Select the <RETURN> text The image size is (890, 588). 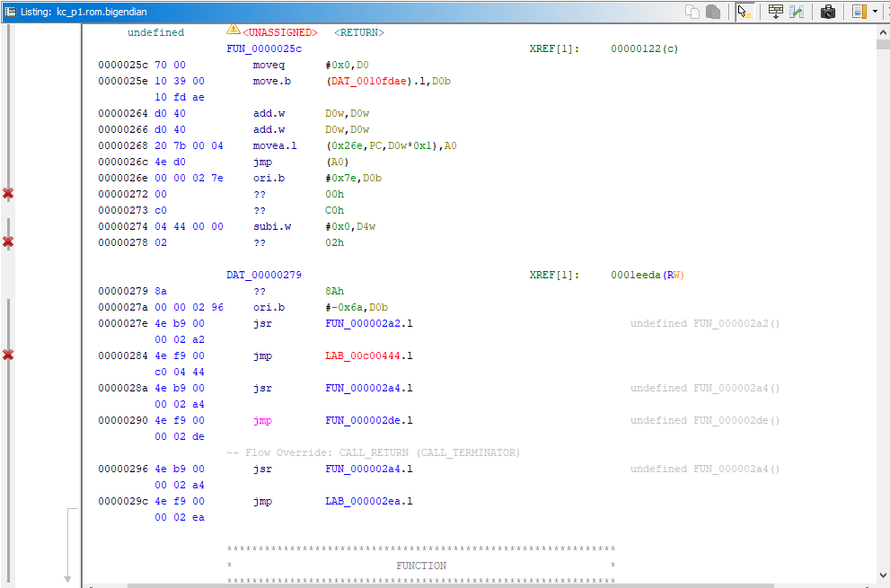(x=358, y=33)
